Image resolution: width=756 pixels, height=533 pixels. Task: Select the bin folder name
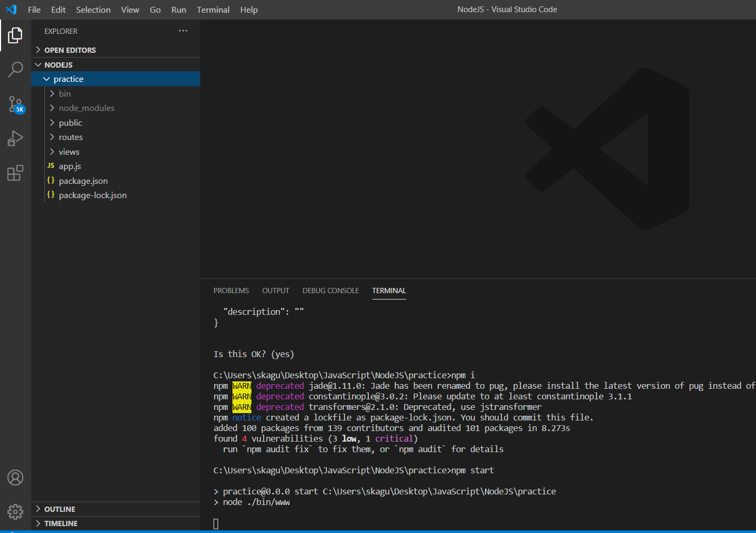coord(64,93)
